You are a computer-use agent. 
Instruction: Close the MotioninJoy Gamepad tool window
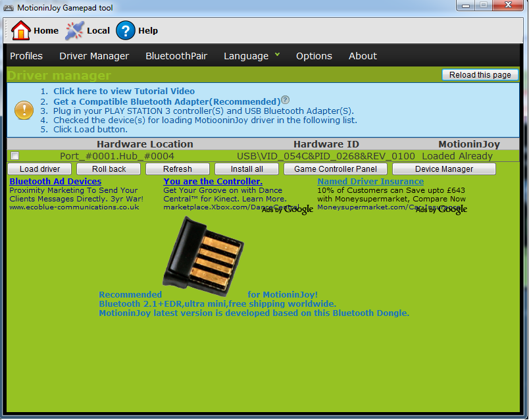(x=509, y=5)
